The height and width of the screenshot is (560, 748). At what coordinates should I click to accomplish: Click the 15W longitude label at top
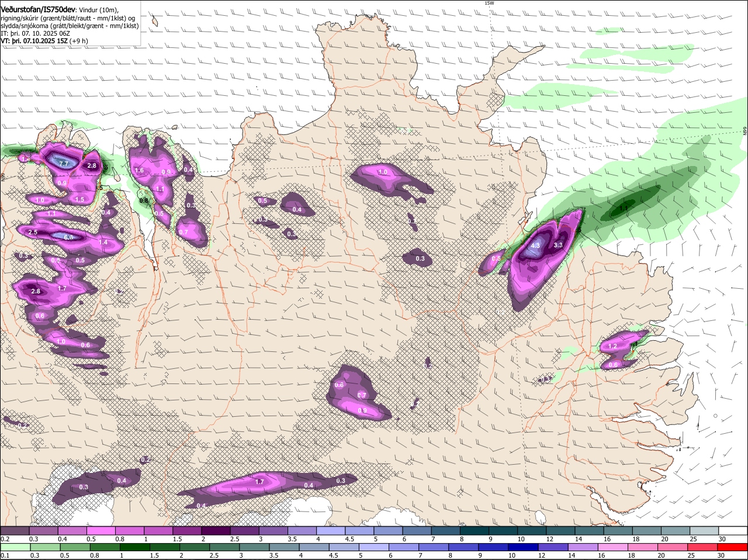coord(490,3)
